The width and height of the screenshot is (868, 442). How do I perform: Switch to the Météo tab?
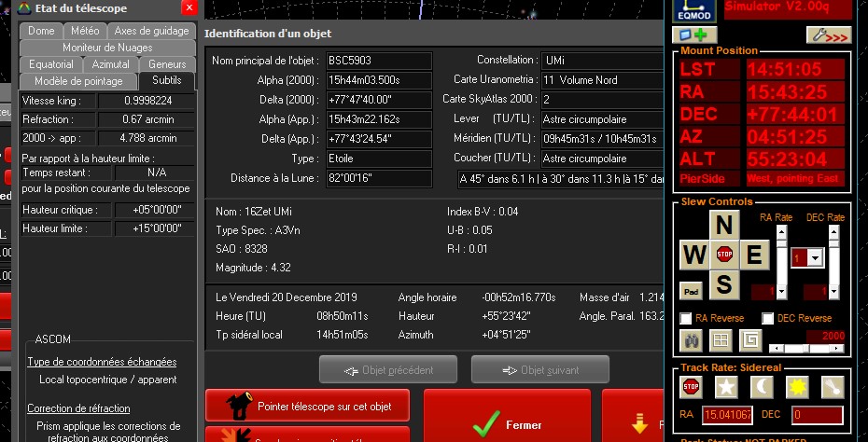pyautogui.click(x=85, y=31)
